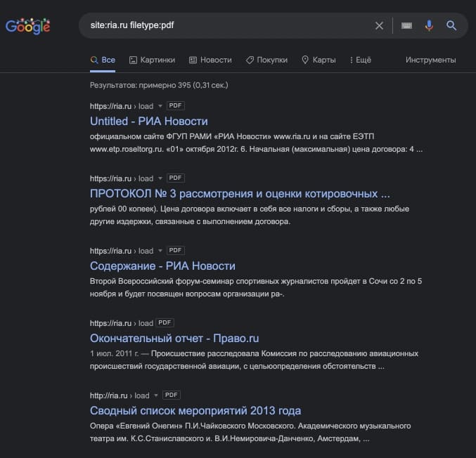Image resolution: width=476 pixels, height=458 pixels.
Task: Click snippet starting рублей 00 копеек
Action: 250,215
